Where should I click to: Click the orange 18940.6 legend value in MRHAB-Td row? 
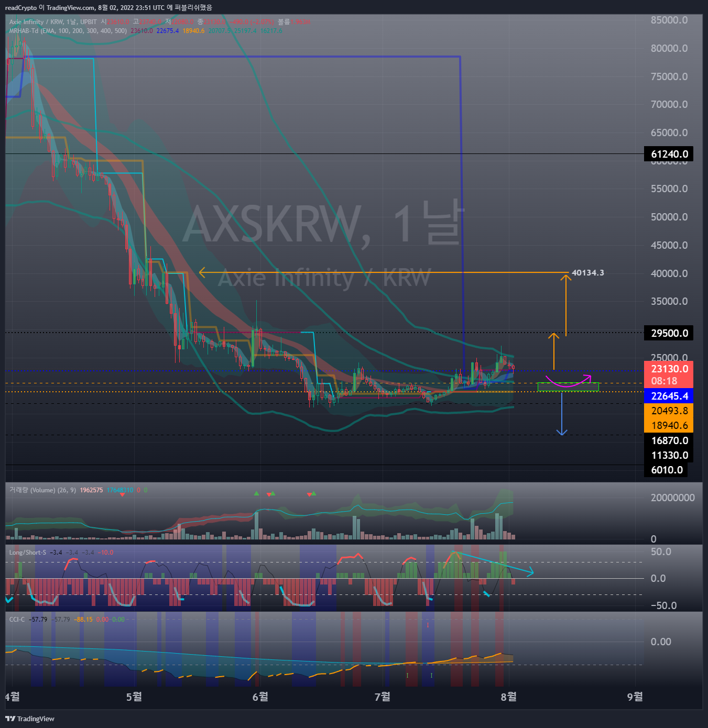coord(193,31)
